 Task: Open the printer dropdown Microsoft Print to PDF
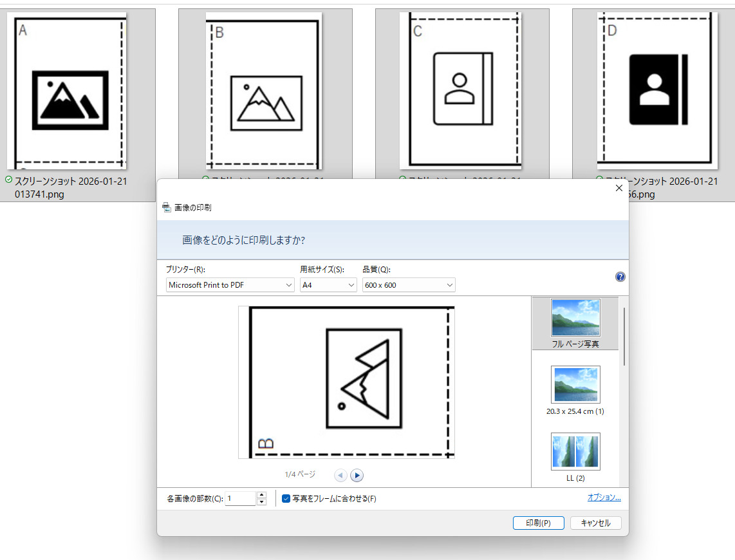pyautogui.click(x=230, y=285)
